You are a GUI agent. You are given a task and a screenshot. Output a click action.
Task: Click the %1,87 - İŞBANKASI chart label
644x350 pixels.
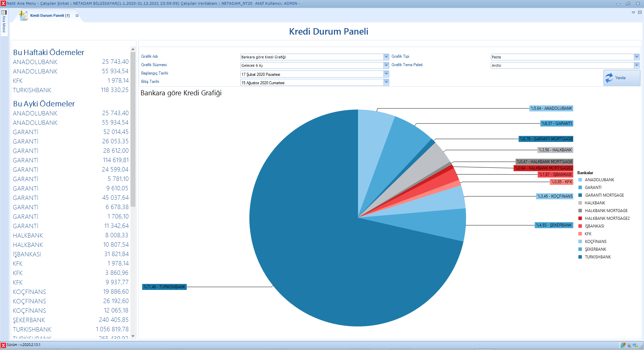(555, 174)
